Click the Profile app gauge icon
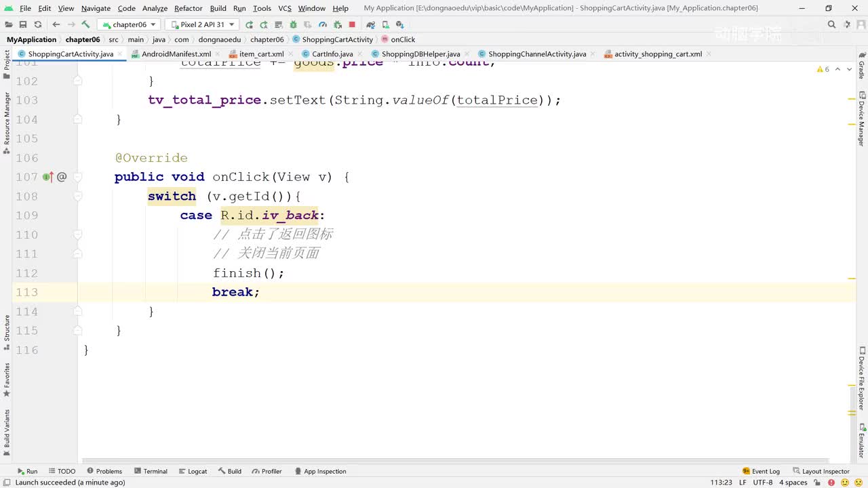Screen dimensions: 868x488 tap(323, 24)
